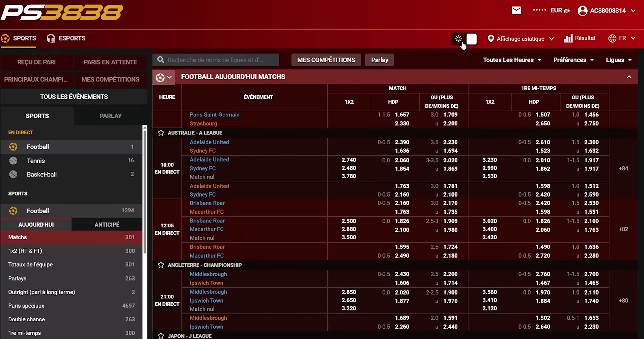The width and height of the screenshot is (644, 339).
Task: Click the Résultat bar chart icon
Action: (568, 39)
